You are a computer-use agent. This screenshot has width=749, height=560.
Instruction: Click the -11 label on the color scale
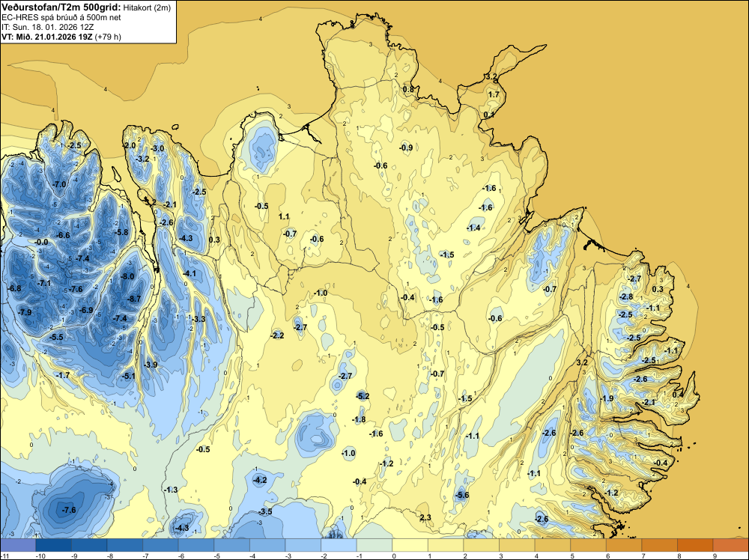coord(4,556)
